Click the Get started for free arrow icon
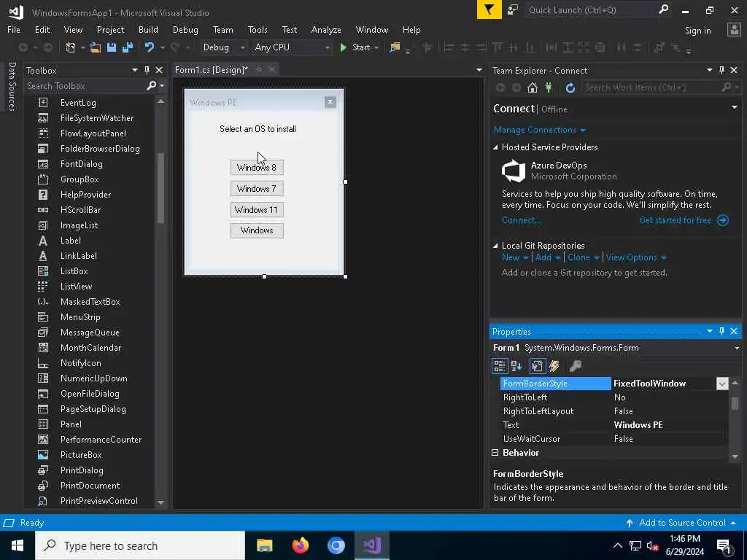This screenshot has width=747, height=560. 723,220
